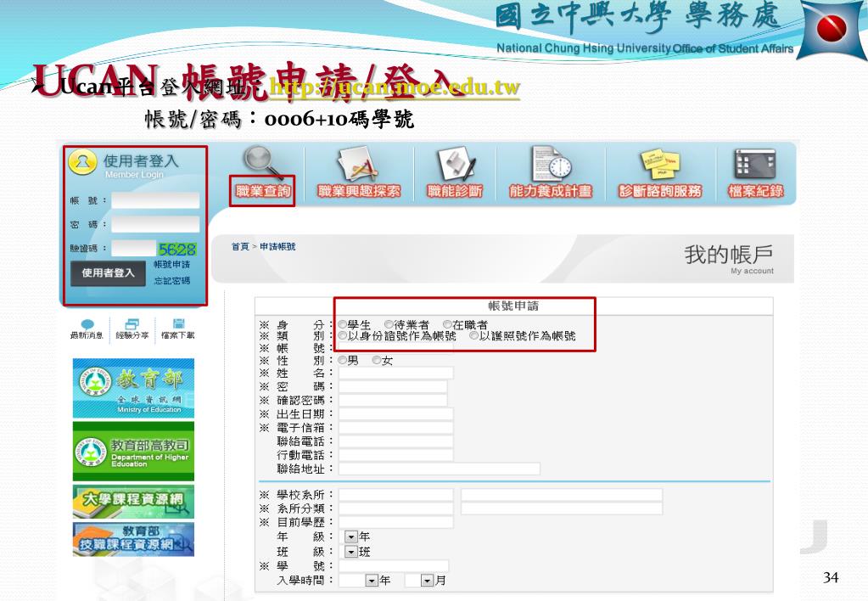868x601 pixels.
Task: Open the 年級 year dropdown
Action: (351, 536)
